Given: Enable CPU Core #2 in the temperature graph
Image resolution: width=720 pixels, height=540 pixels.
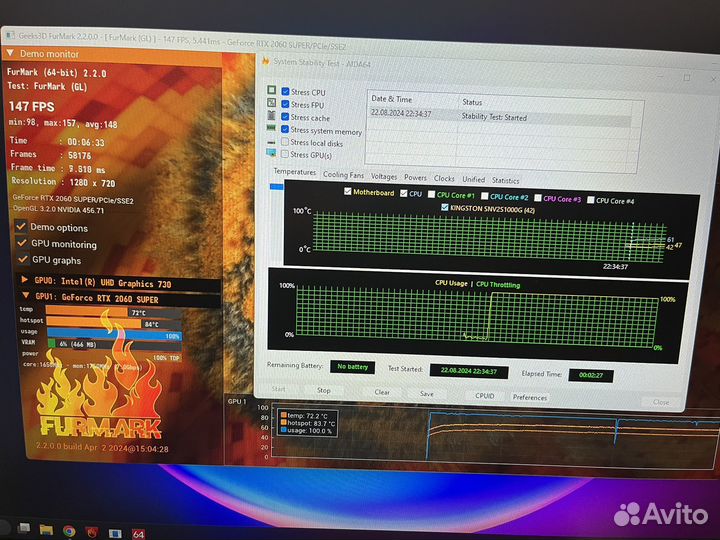Looking at the screenshot, I should pyautogui.click(x=484, y=196).
